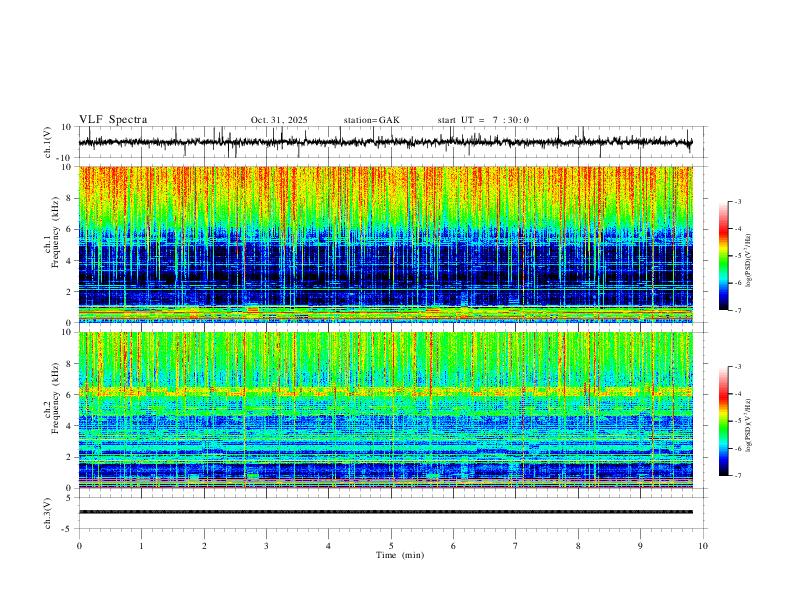The height and width of the screenshot is (612, 792).
Task: Click the upper color bar log(PSD) label
Action: (749, 261)
